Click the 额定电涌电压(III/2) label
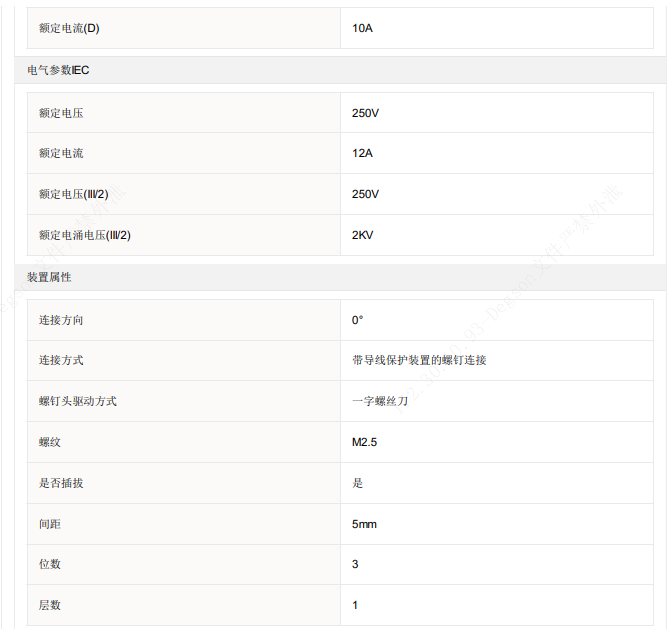This screenshot has height=629, width=667. click(85, 235)
